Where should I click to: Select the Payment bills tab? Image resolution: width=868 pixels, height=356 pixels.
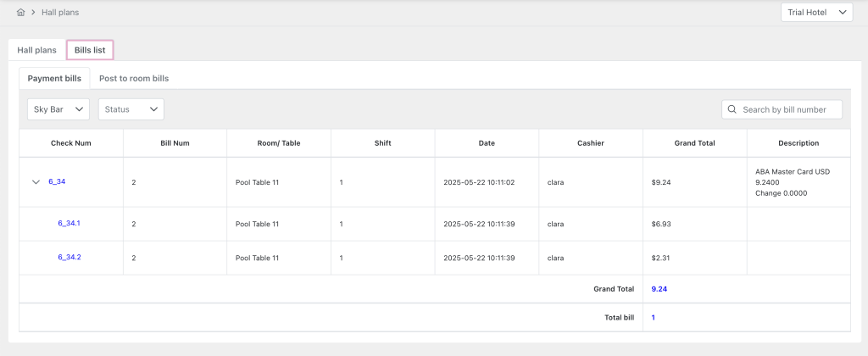[54, 78]
